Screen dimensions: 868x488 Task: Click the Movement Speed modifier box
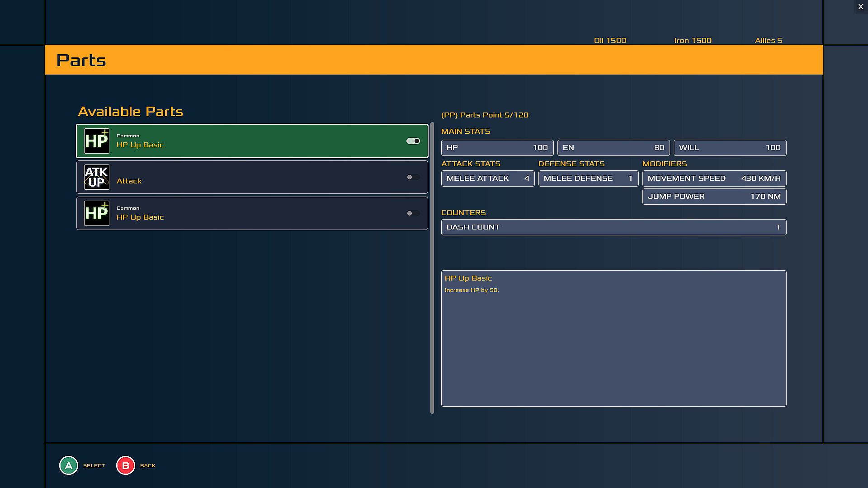tap(714, 178)
